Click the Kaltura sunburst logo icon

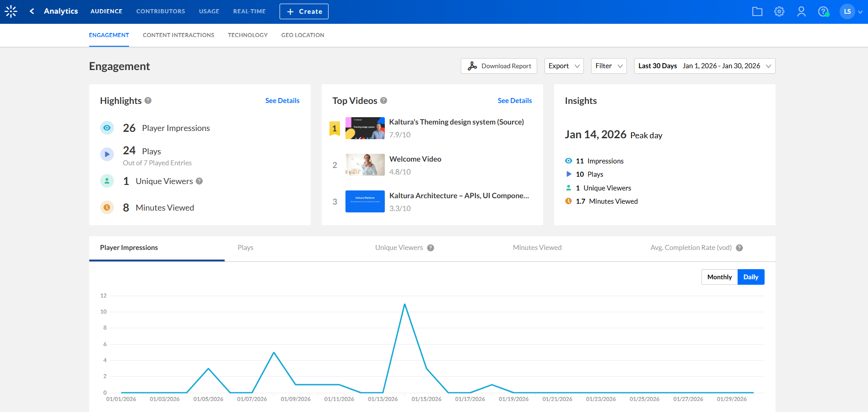pos(11,11)
